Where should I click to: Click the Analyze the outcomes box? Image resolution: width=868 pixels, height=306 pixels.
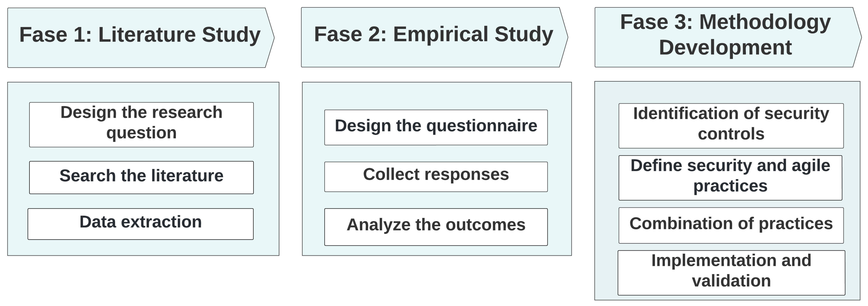[436, 226]
